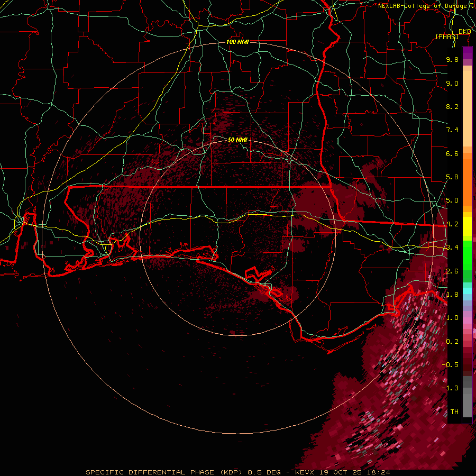Screen dimensions: 476x476
Task: Click the 7.4 value on color scale
Action: pyautogui.click(x=452, y=130)
